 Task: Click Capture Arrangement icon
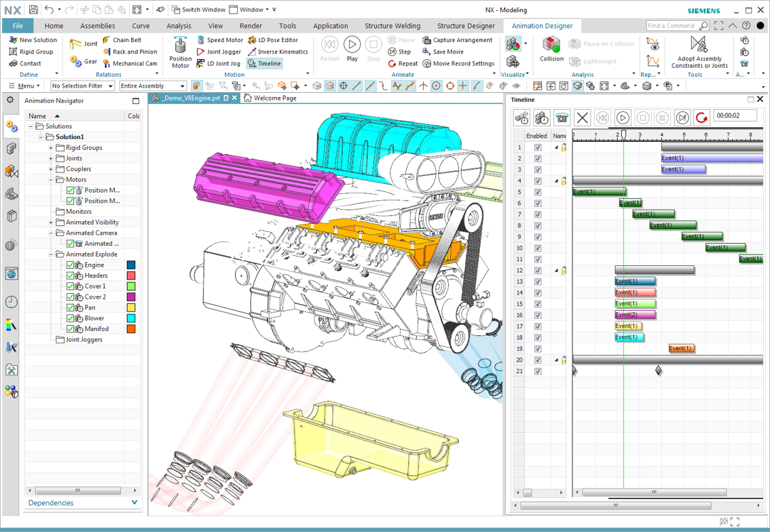pyautogui.click(x=427, y=40)
